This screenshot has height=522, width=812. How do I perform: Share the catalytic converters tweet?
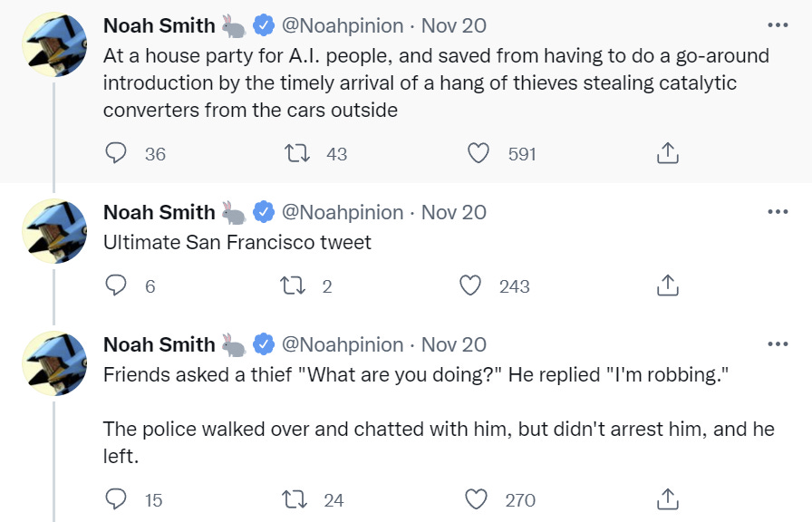click(667, 154)
